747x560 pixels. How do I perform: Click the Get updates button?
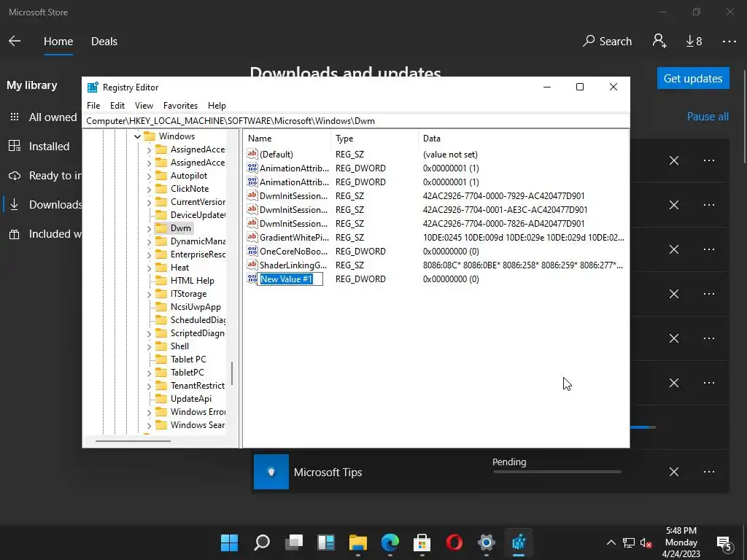(693, 78)
